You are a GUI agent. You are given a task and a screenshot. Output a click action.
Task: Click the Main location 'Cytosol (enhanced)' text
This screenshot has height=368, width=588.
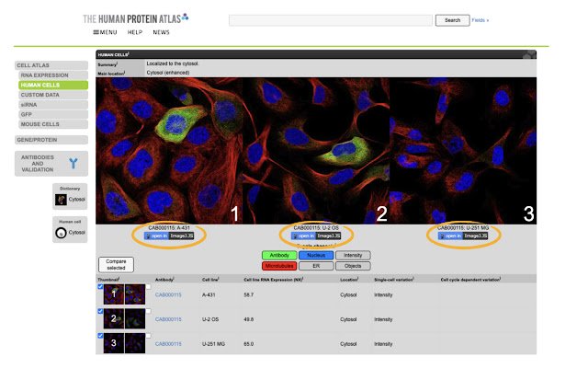click(x=168, y=73)
